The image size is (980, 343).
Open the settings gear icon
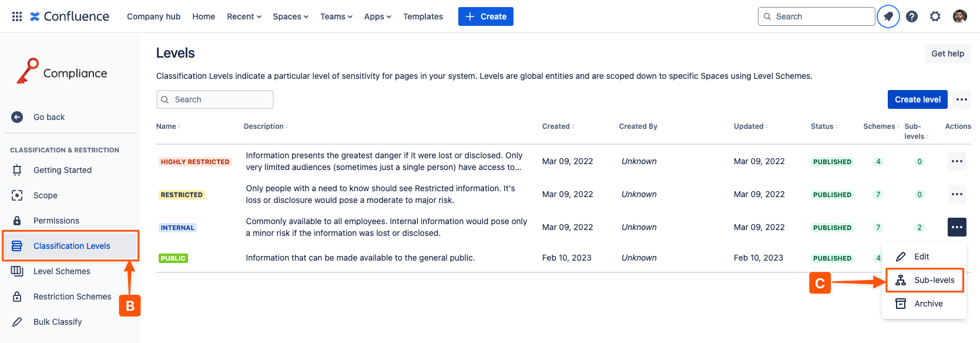935,16
